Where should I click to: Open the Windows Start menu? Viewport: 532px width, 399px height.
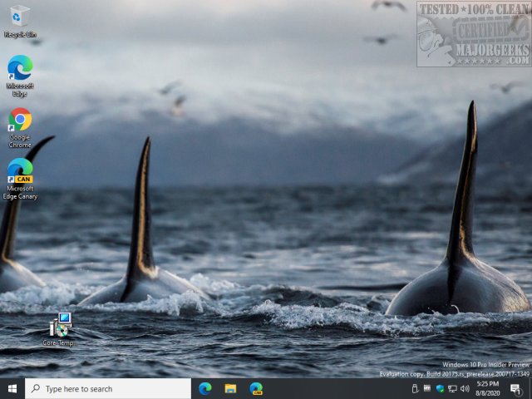point(12,388)
